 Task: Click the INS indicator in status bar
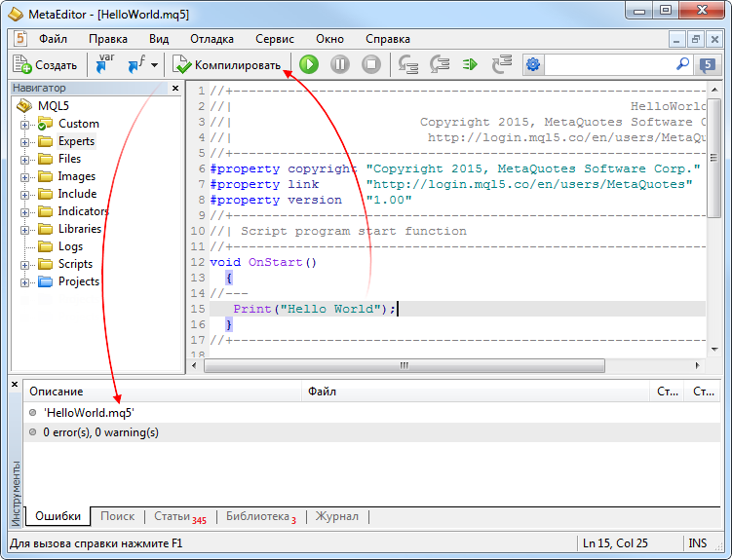(698, 543)
